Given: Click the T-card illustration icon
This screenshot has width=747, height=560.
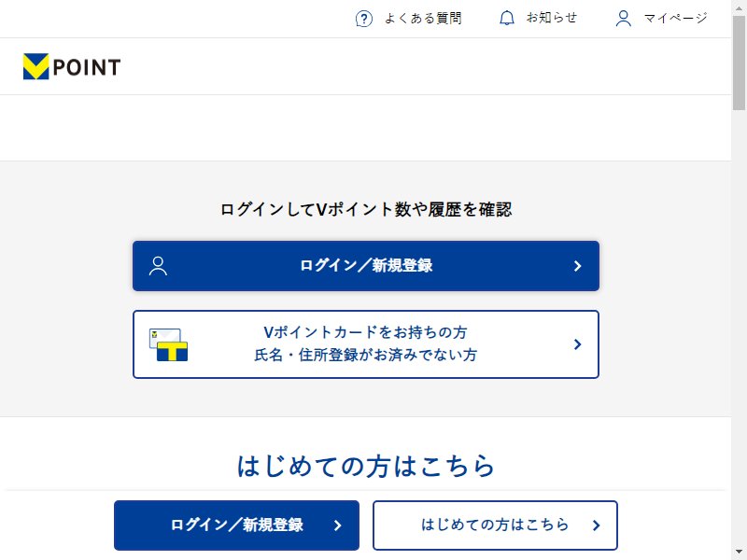Looking at the screenshot, I should point(168,344).
